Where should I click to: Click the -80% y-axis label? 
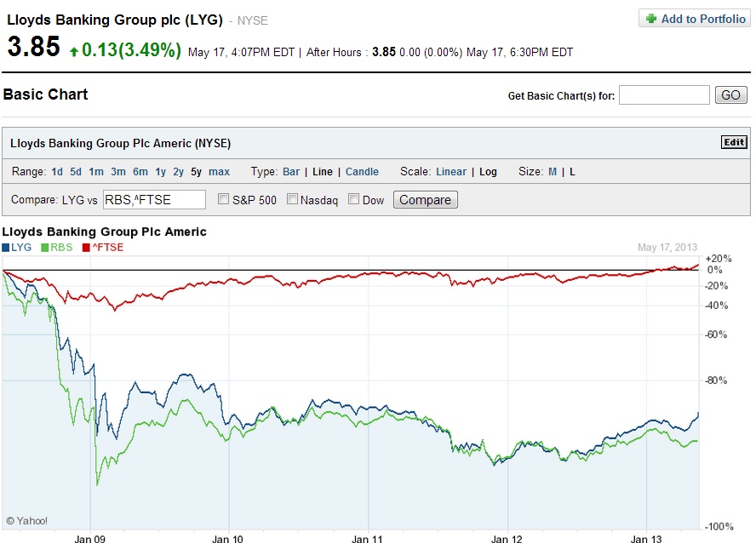(x=717, y=380)
